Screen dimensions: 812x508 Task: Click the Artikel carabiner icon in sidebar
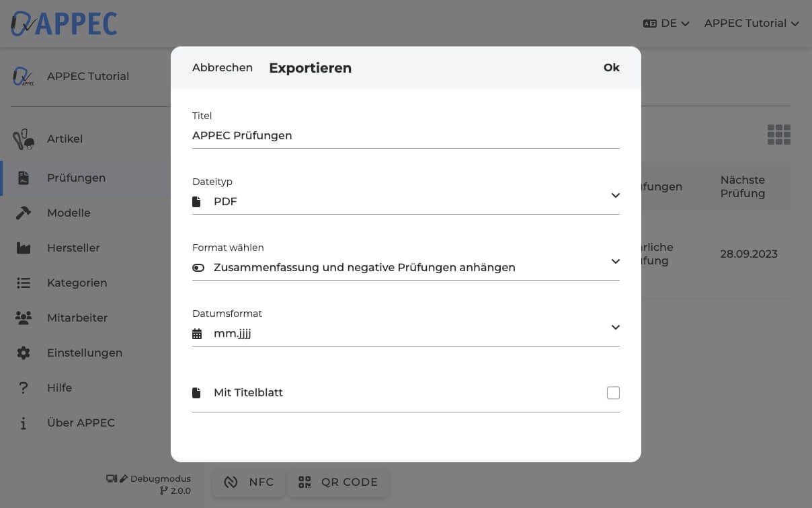[x=24, y=139]
